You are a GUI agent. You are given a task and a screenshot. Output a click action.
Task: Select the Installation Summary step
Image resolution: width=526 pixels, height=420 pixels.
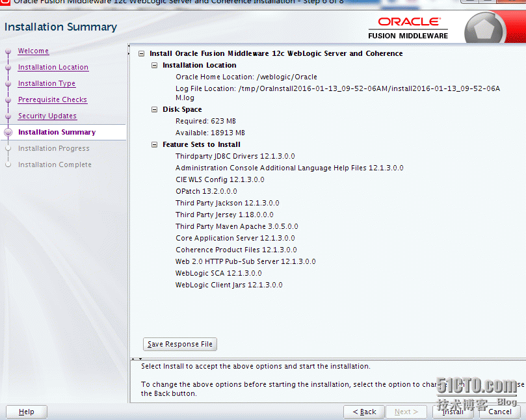click(x=57, y=132)
